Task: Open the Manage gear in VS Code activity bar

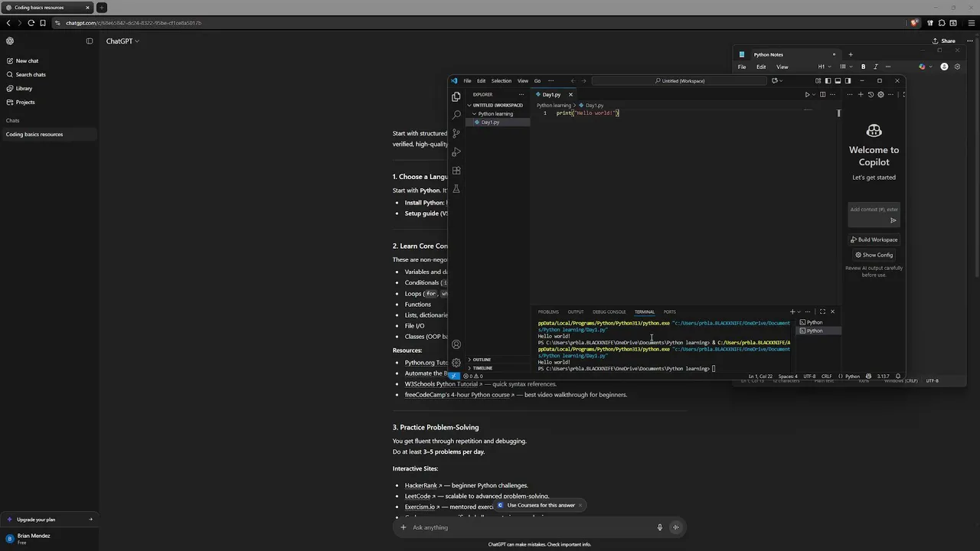Action: 456,363
